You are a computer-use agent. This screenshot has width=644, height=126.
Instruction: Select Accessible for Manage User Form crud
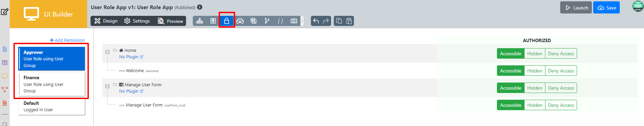click(x=510, y=105)
